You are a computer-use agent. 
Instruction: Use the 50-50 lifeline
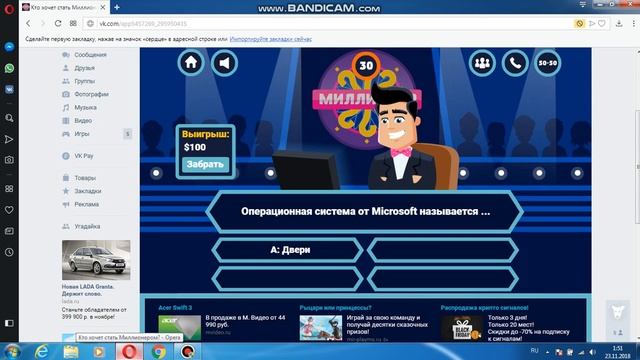pos(548,63)
